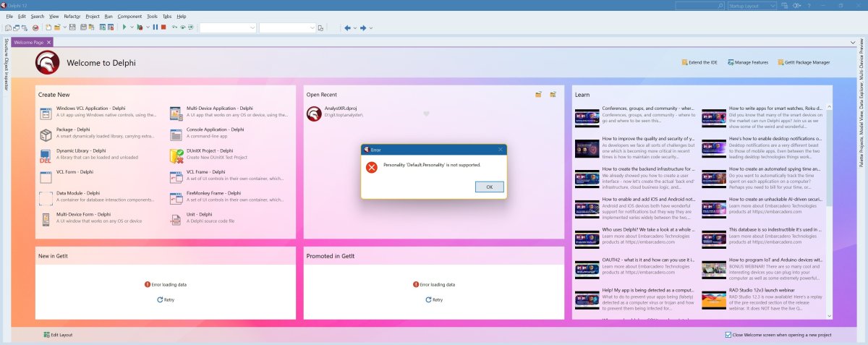Click the red Stop program toolbar icon

[x=163, y=27]
